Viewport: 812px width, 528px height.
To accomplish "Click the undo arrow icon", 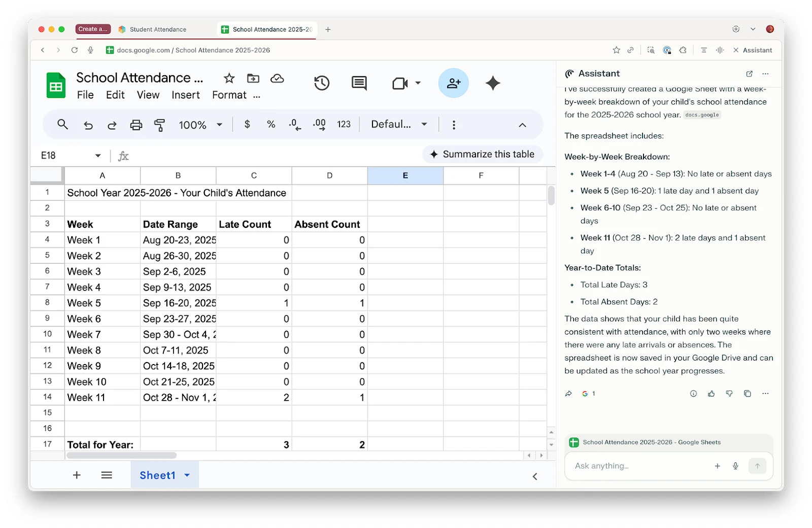I will point(88,125).
